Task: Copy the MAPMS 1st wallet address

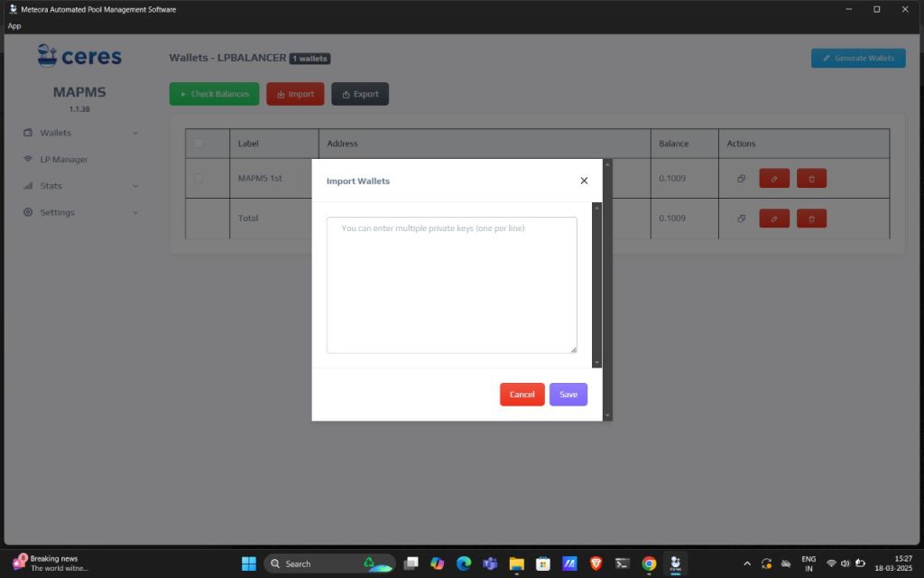Action: (x=742, y=178)
